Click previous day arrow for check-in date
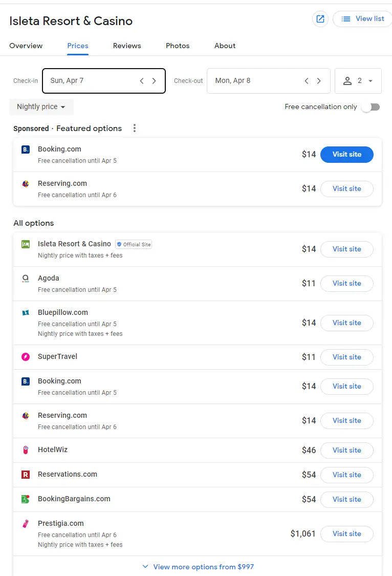The height and width of the screenshot is (576, 392). click(142, 81)
